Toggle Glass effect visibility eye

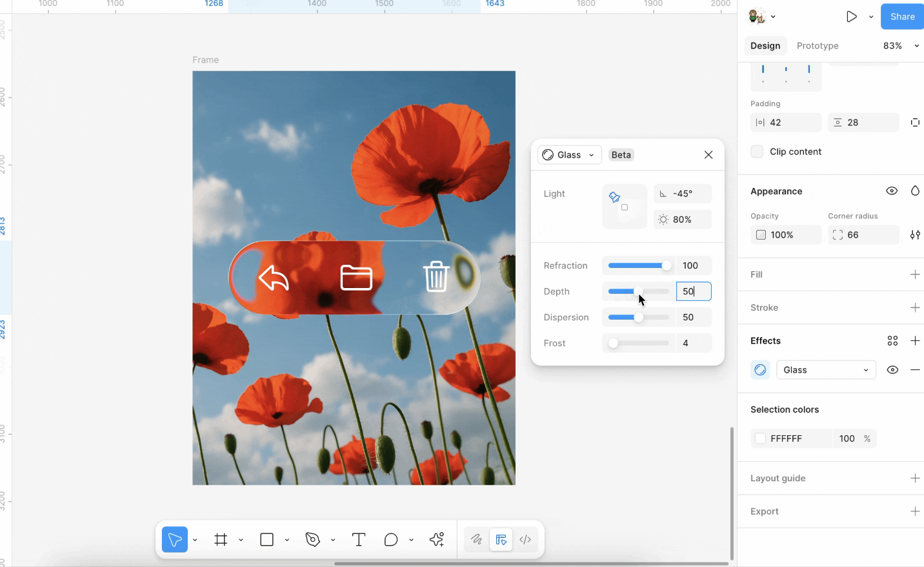click(892, 370)
